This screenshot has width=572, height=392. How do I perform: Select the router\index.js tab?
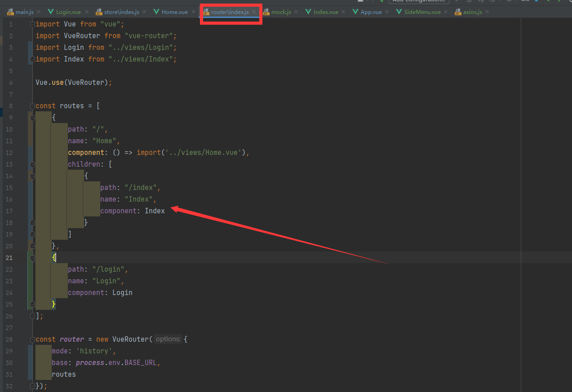tap(230, 12)
